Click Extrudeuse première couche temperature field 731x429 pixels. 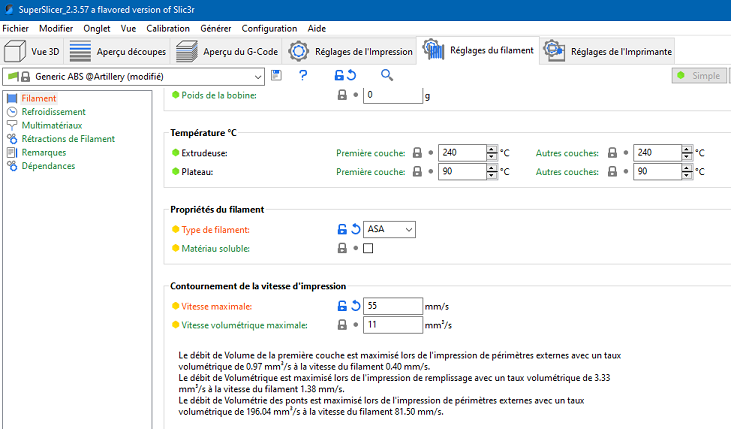(462, 152)
